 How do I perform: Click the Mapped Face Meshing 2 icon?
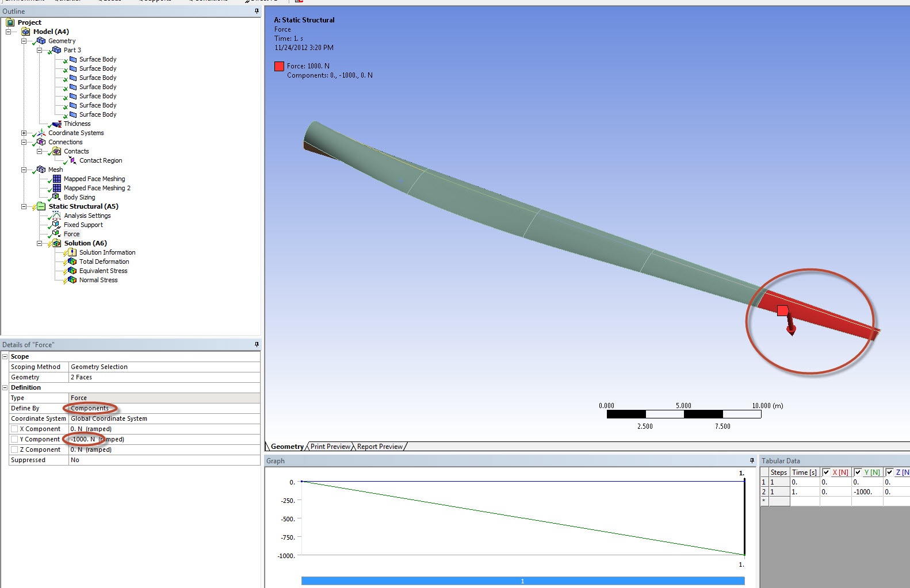(56, 188)
